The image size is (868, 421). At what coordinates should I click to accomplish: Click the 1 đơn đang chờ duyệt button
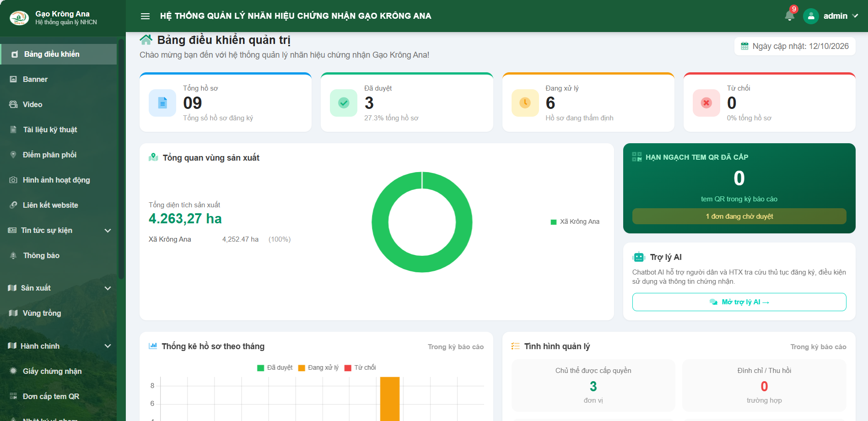pos(739,216)
